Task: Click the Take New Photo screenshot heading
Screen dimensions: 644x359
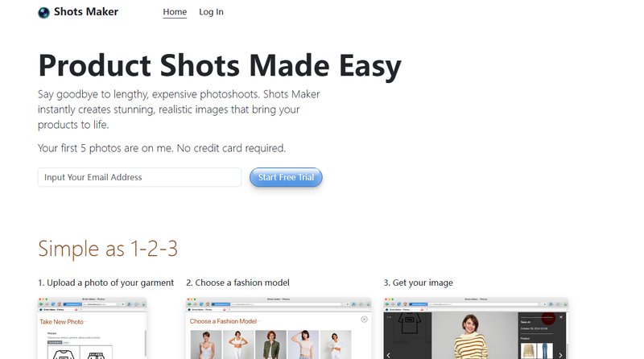Action: coord(62,322)
